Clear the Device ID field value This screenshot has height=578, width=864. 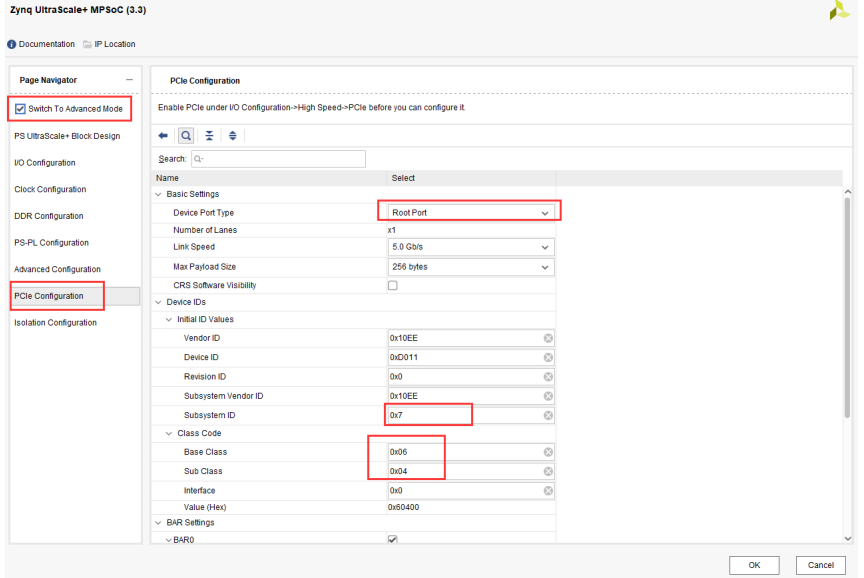(548, 358)
